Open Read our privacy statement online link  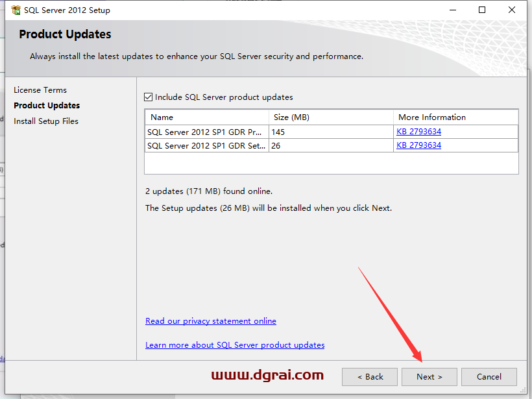[211, 321]
